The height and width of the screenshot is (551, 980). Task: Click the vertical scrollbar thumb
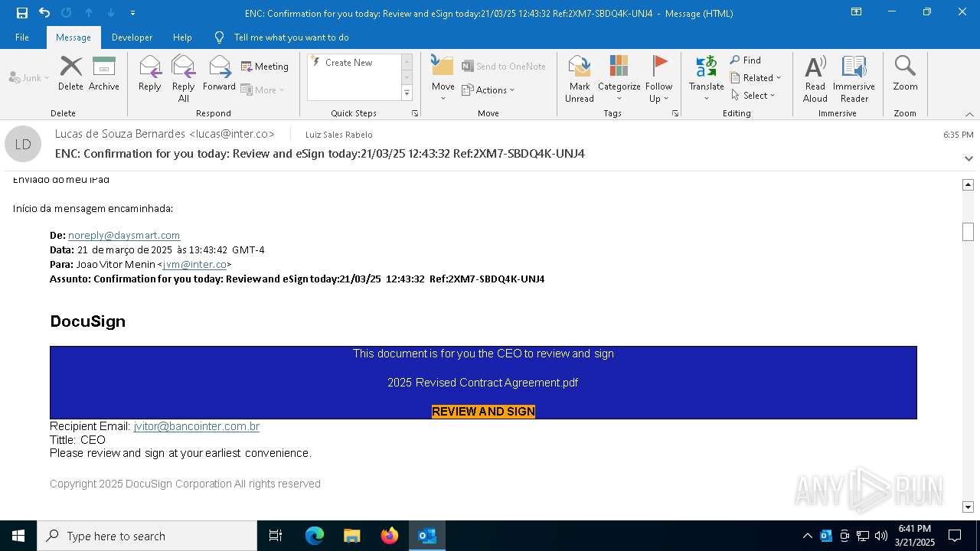tap(968, 232)
